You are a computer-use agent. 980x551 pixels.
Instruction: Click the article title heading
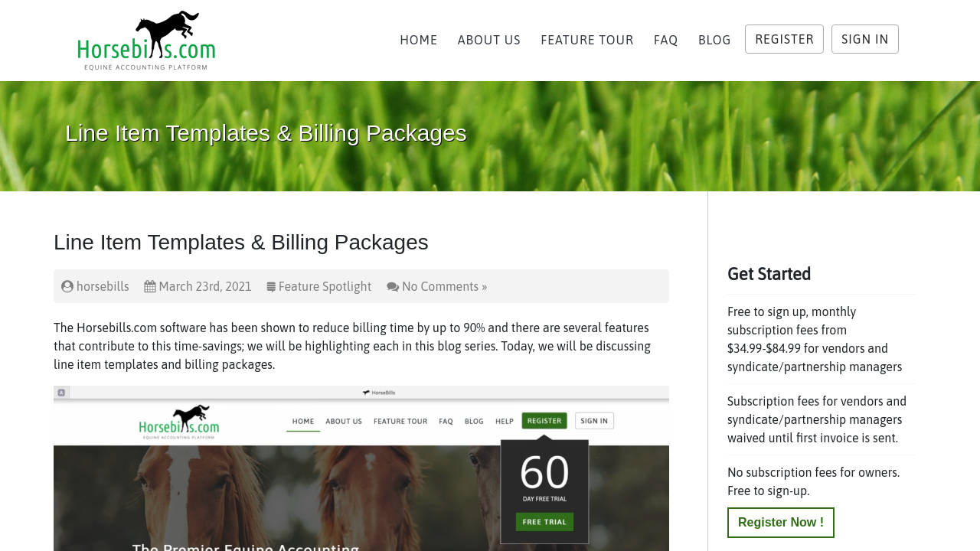coord(241,242)
